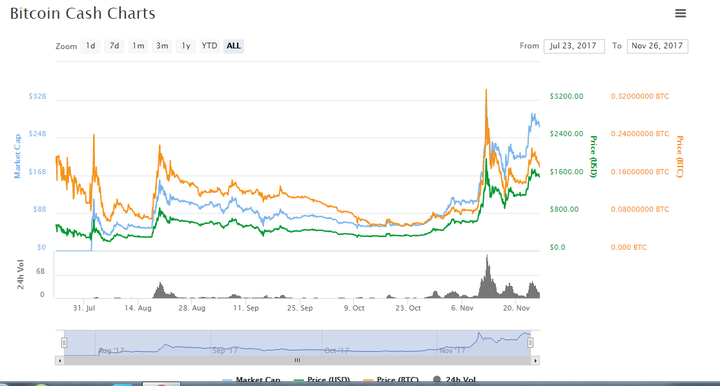The image size is (720, 386).
Task: Click the navigator scrollbar right arrow
Action: [x=535, y=361]
